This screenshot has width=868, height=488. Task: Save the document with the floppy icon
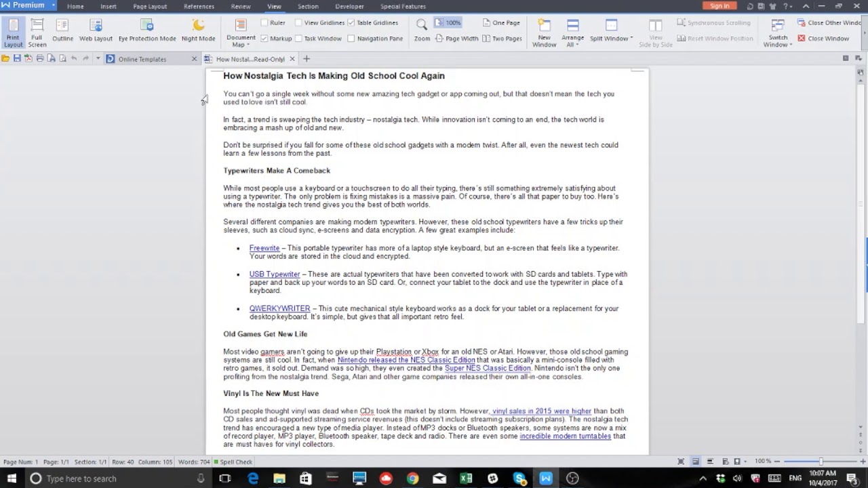(17, 59)
